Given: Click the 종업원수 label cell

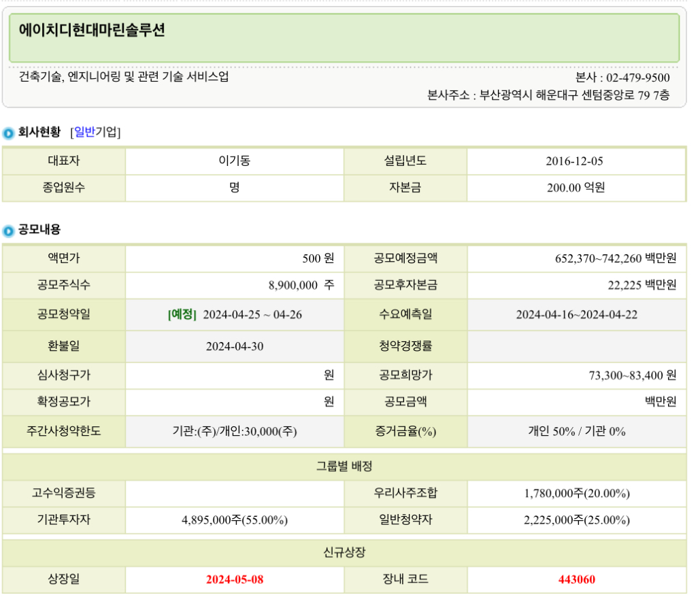Looking at the screenshot, I should click(64, 188).
